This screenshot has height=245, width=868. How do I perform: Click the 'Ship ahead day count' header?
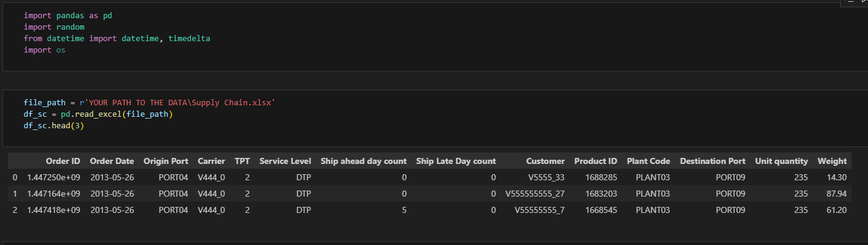pos(364,161)
